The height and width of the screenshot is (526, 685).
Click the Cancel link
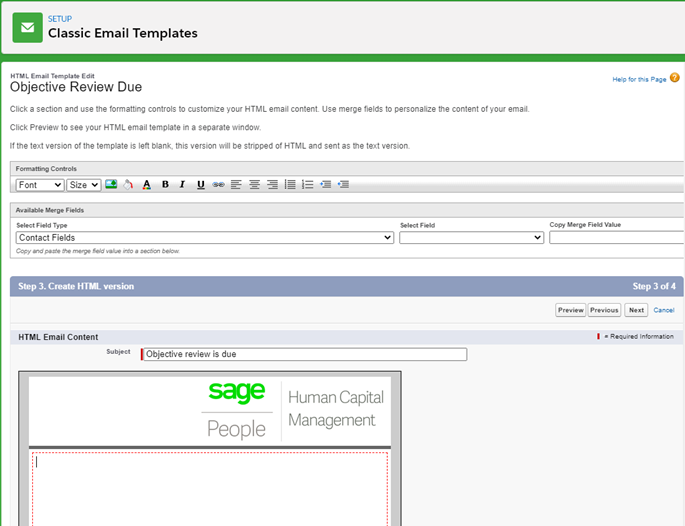pyautogui.click(x=664, y=310)
